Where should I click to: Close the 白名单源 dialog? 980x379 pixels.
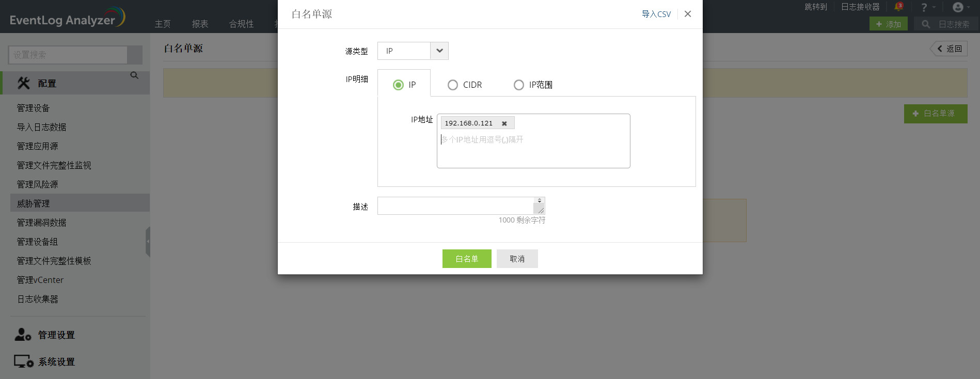(688, 14)
